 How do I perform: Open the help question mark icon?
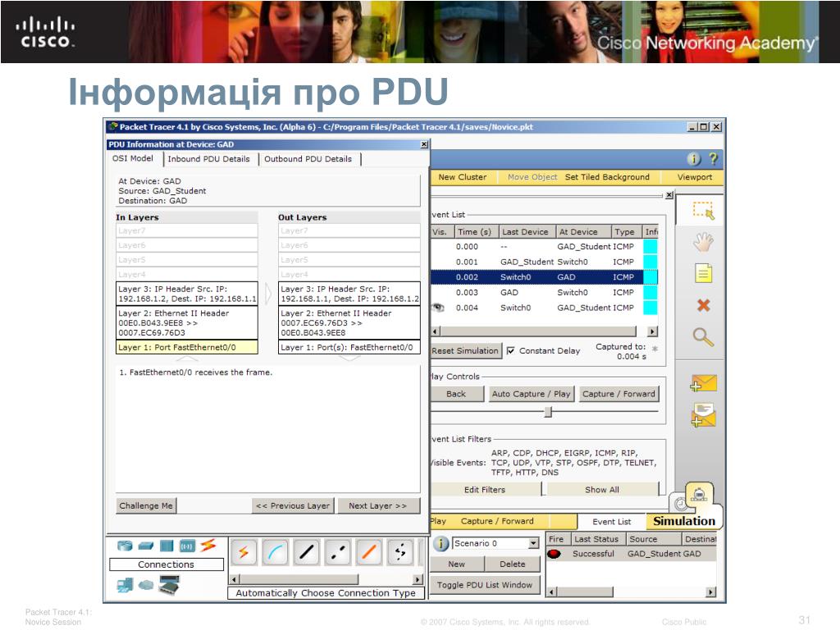[x=713, y=158]
